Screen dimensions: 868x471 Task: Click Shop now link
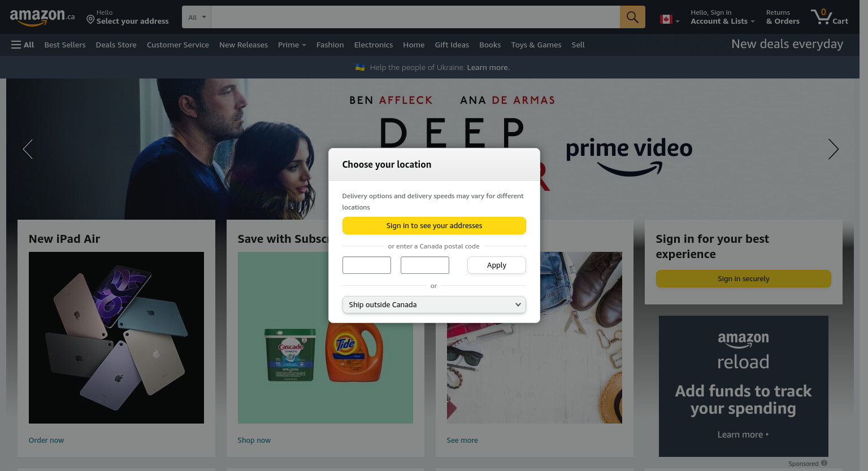click(x=254, y=440)
